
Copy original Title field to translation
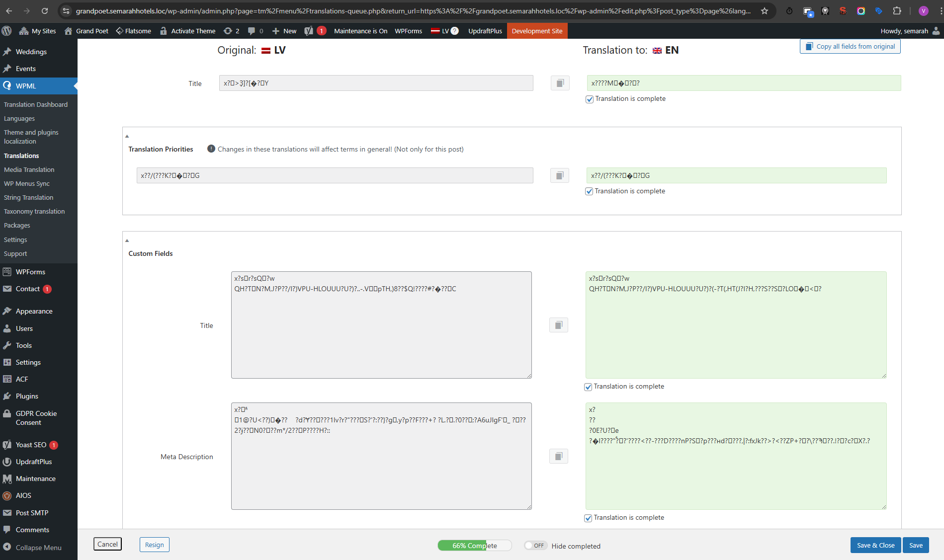560,83
